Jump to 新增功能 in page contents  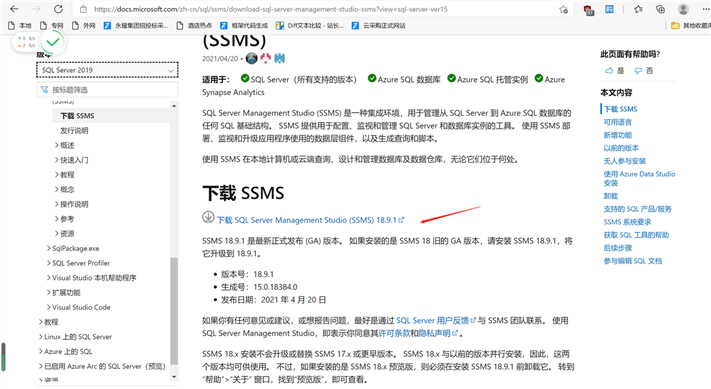(617, 135)
